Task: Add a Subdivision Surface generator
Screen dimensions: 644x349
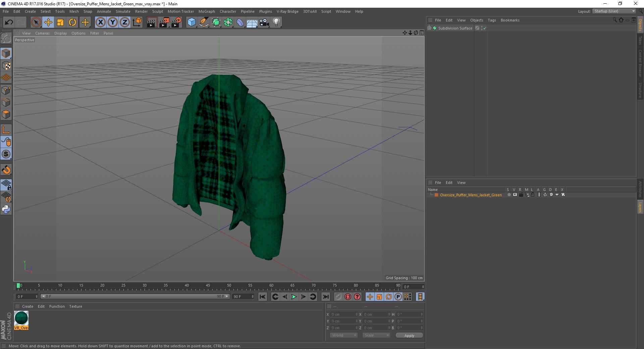Action: click(x=216, y=22)
